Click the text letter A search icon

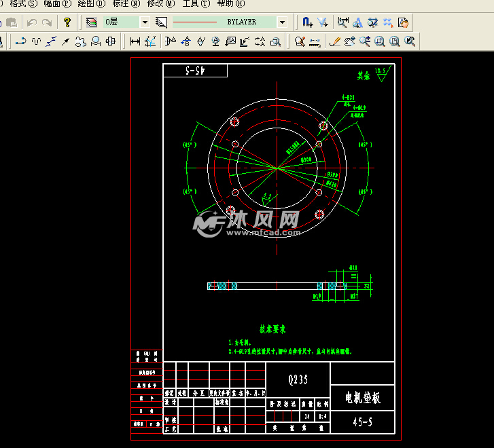click(358, 22)
